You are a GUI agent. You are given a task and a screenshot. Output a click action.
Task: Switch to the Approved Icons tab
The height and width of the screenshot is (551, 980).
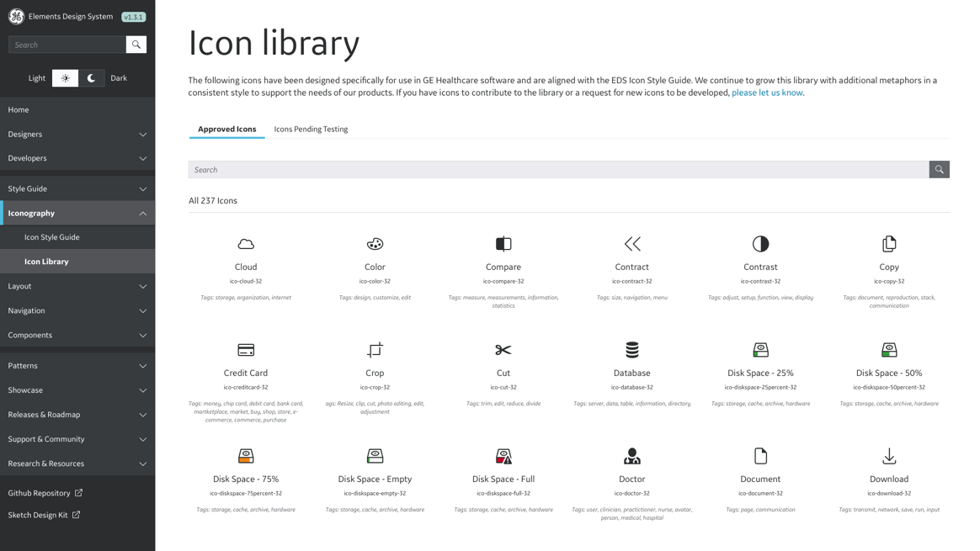click(x=226, y=129)
